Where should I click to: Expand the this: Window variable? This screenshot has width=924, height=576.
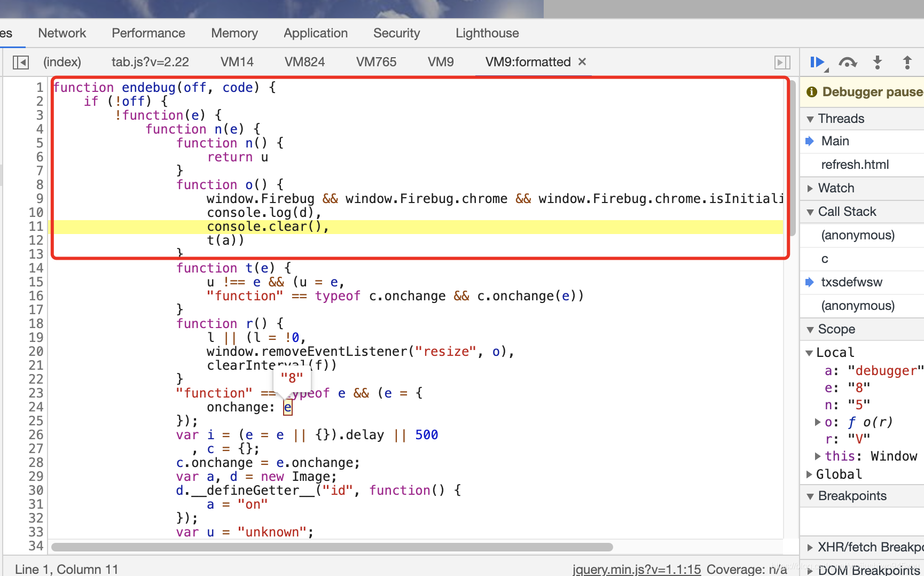pos(818,456)
